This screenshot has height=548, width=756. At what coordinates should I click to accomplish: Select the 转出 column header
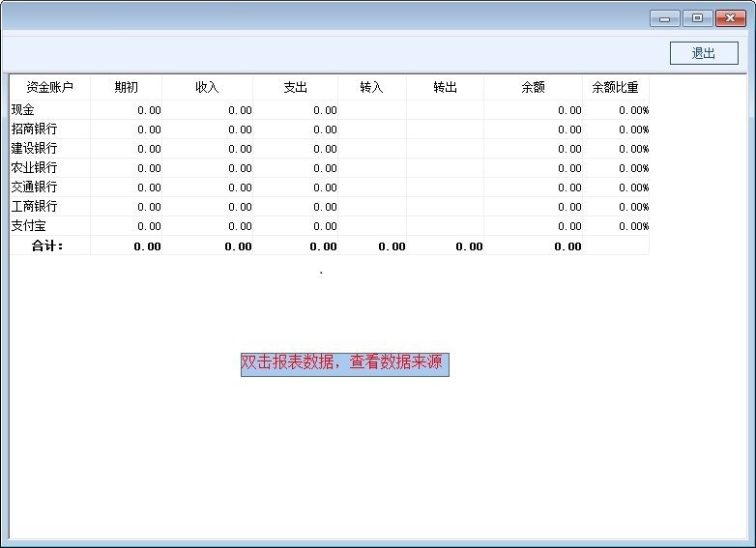click(x=445, y=87)
